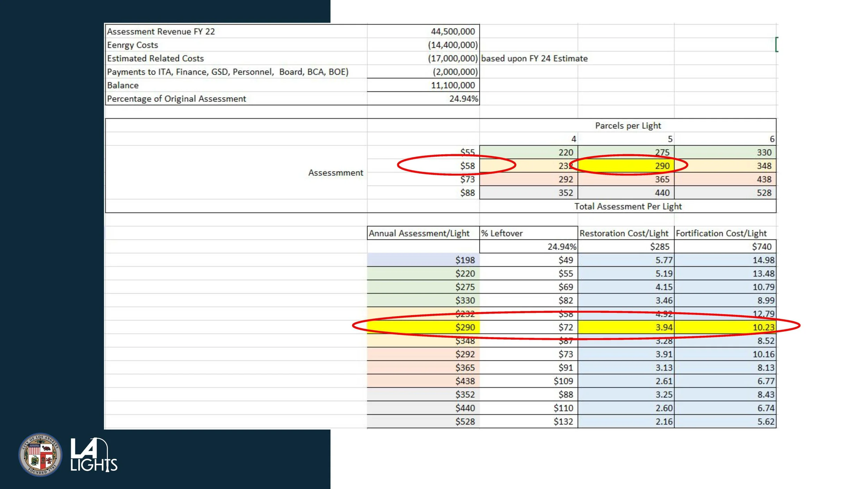Select the $365 annual assessment cell
The image size is (868, 489).
423,367
